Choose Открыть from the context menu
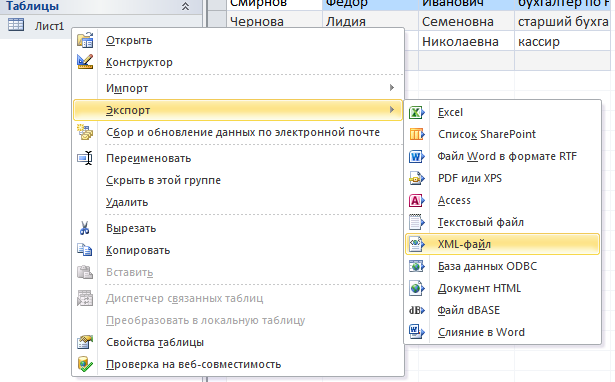This screenshot has width=615, height=382. tap(238, 40)
